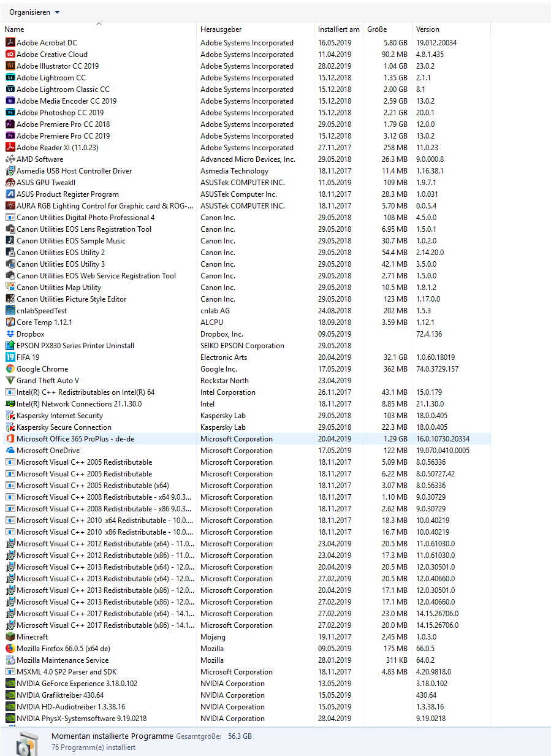Select Canon Utilities Digital Photo Professional 4

(86, 218)
